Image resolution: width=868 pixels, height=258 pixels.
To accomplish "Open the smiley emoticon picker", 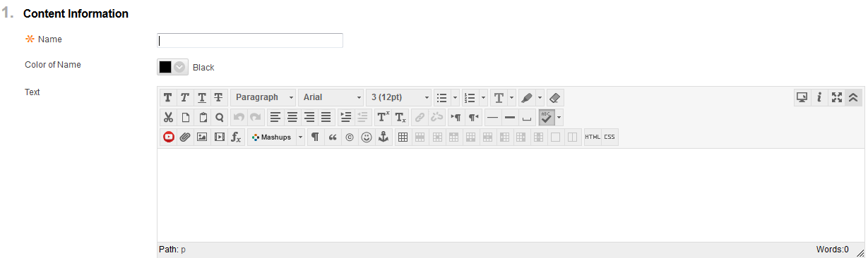I will coord(366,137).
